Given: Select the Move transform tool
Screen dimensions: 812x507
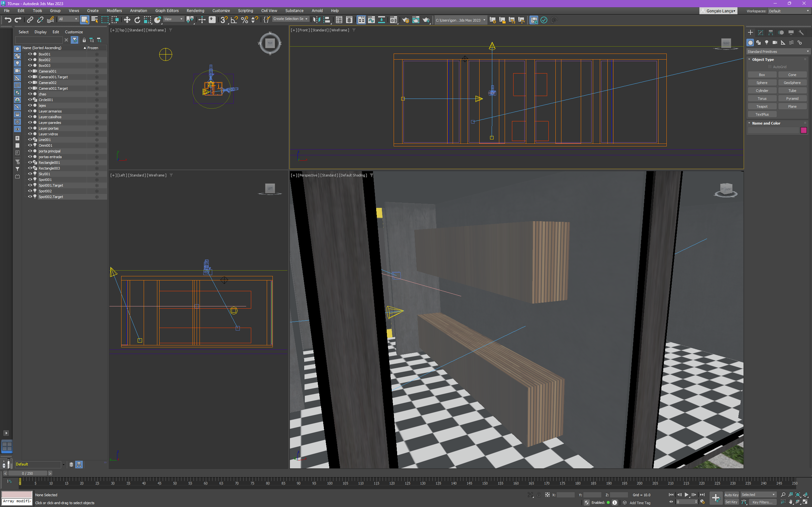Looking at the screenshot, I should tap(127, 20).
